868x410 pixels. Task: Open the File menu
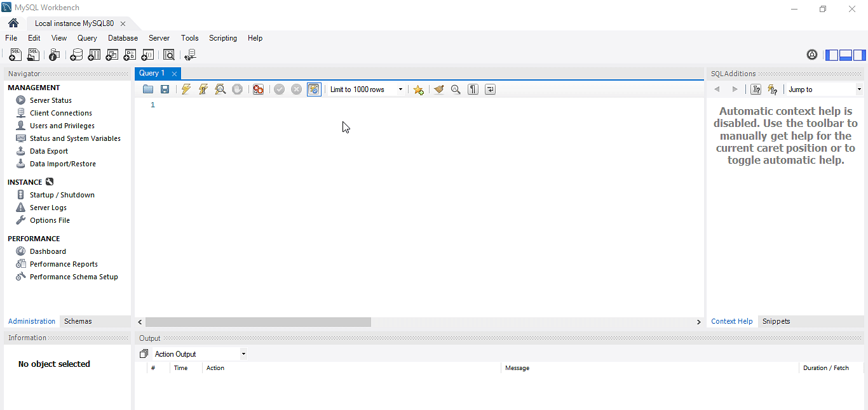pos(11,38)
